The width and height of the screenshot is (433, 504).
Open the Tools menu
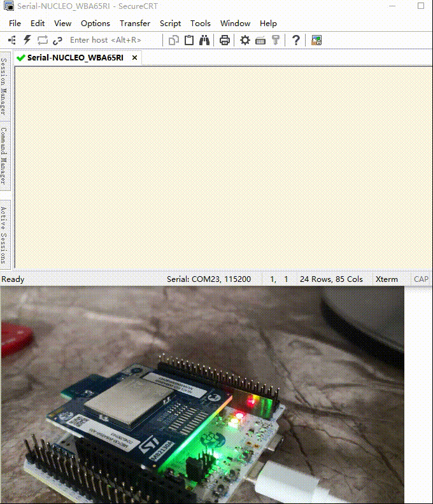point(201,23)
